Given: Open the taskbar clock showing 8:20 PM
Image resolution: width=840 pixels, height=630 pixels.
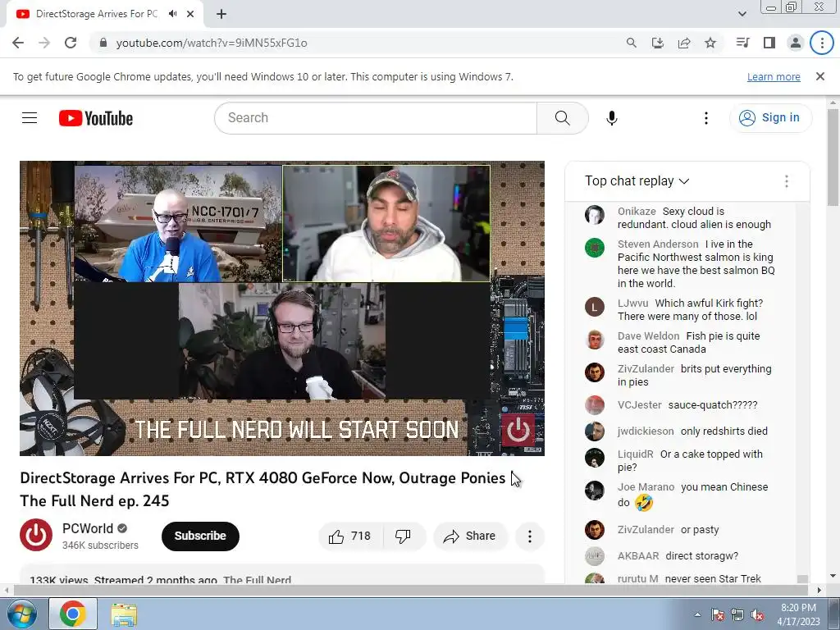Looking at the screenshot, I should pos(798,614).
